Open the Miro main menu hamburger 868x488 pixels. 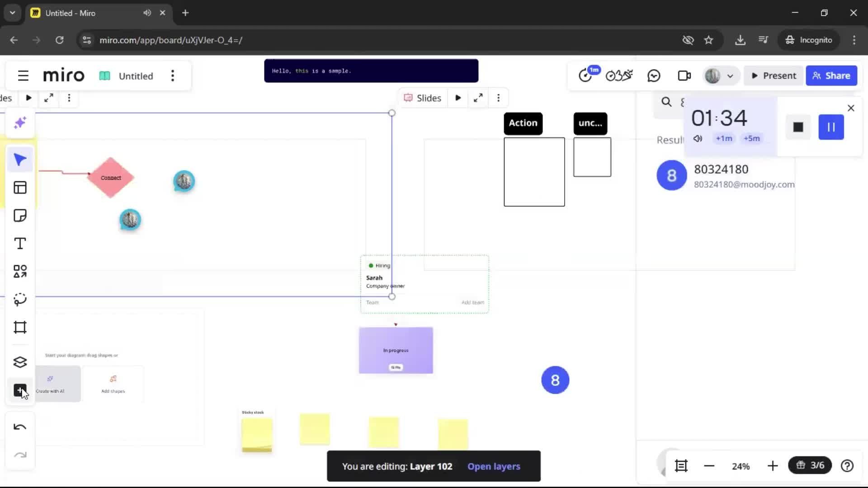pos(23,76)
